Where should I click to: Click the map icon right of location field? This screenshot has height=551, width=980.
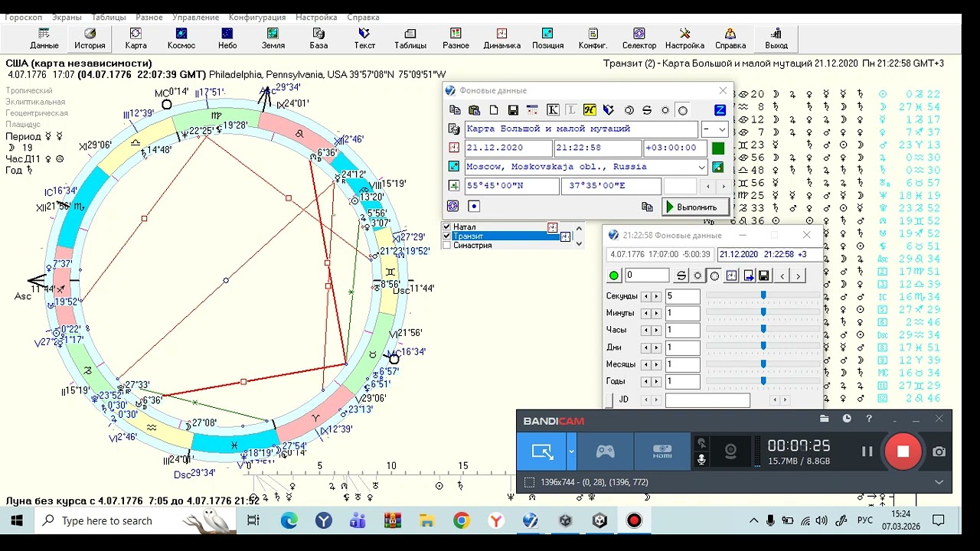coord(717,167)
